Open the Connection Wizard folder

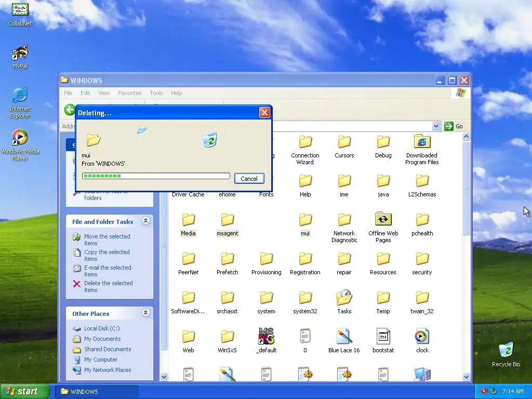tap(305, 150)
